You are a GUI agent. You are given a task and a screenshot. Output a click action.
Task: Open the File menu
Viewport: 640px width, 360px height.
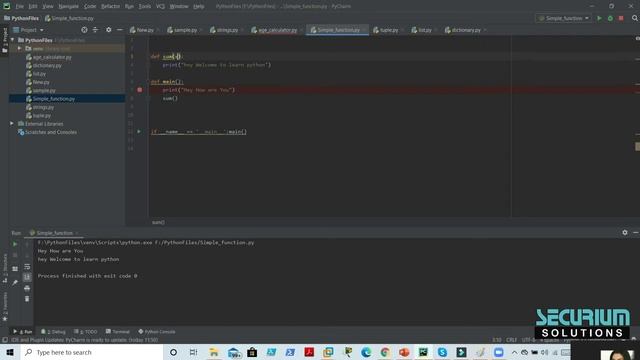point(20,6)
